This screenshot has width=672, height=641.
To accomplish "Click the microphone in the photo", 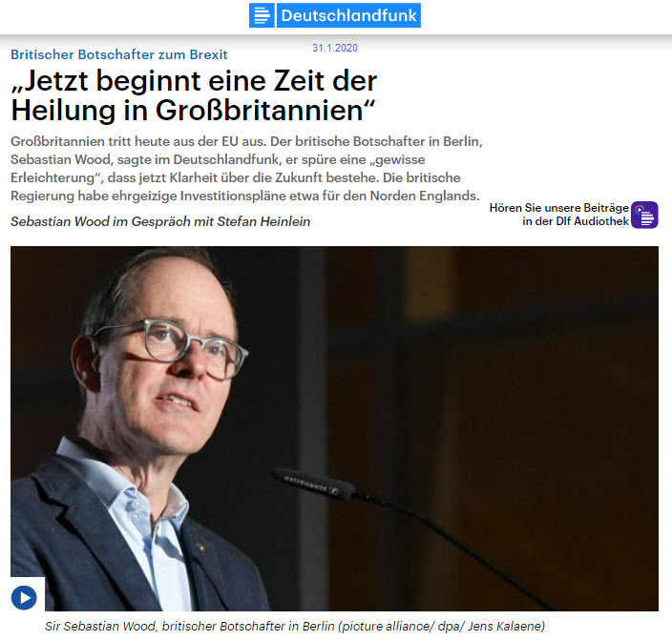I will (x=315, y=483).
